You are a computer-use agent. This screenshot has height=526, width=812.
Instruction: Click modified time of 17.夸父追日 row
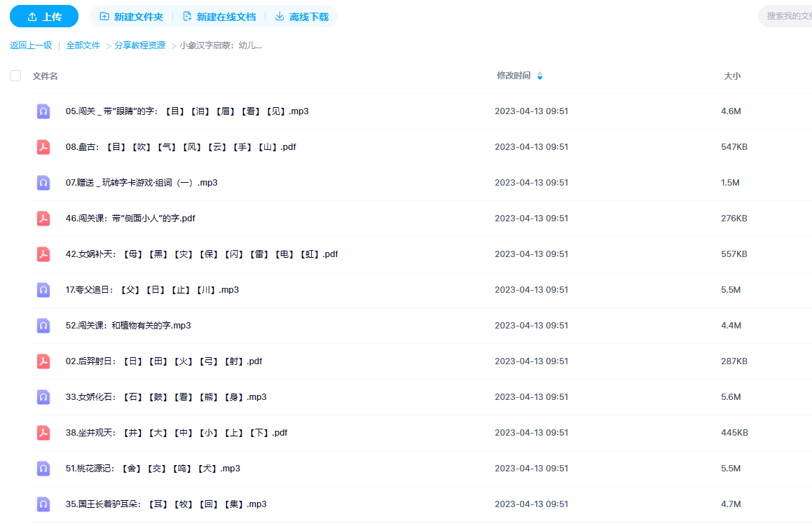531,290
